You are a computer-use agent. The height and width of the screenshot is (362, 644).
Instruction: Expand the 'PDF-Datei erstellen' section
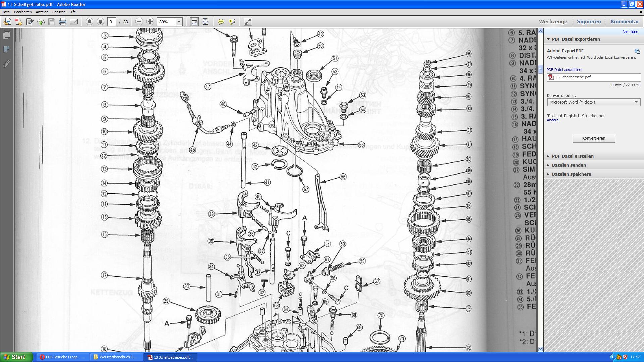(x=573, y=156)
